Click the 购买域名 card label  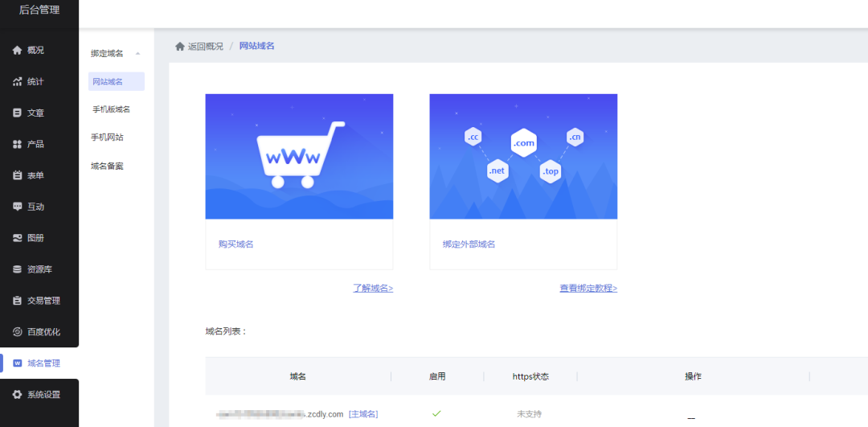[235, 244]
